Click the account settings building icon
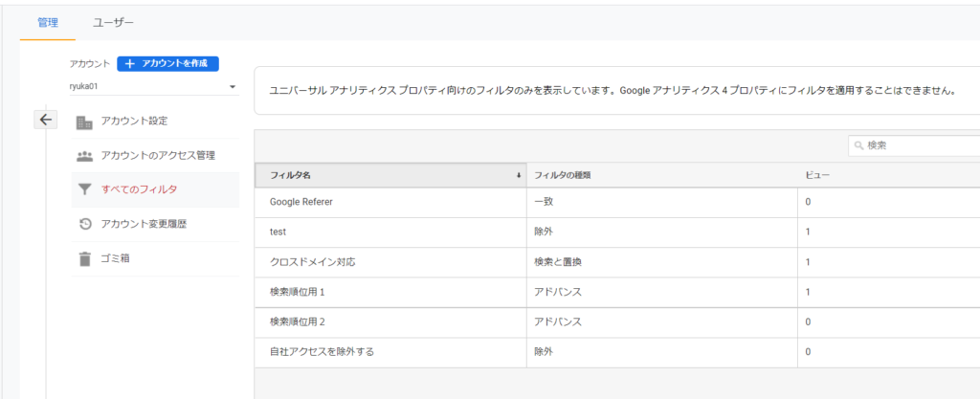980x399 pixels. [x=84, y=122]
